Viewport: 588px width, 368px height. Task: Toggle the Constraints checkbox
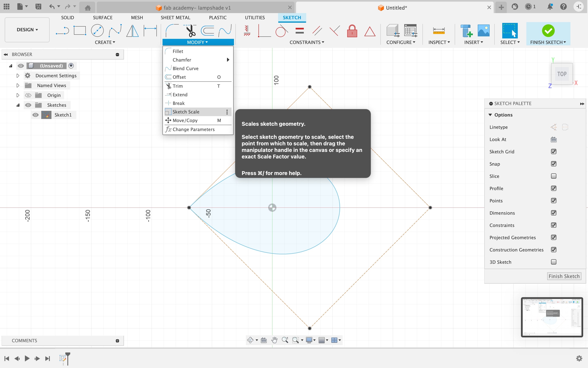pos(553,225)
